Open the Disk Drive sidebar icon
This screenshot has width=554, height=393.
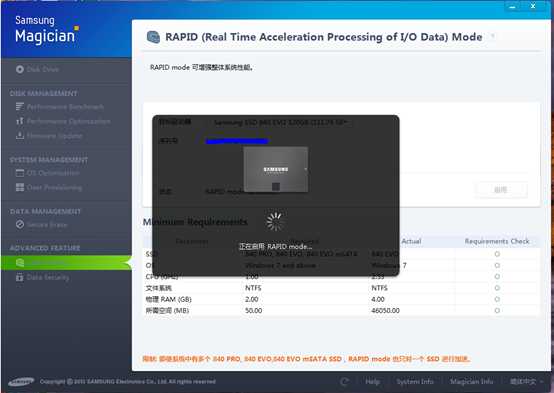coord(20,69)
